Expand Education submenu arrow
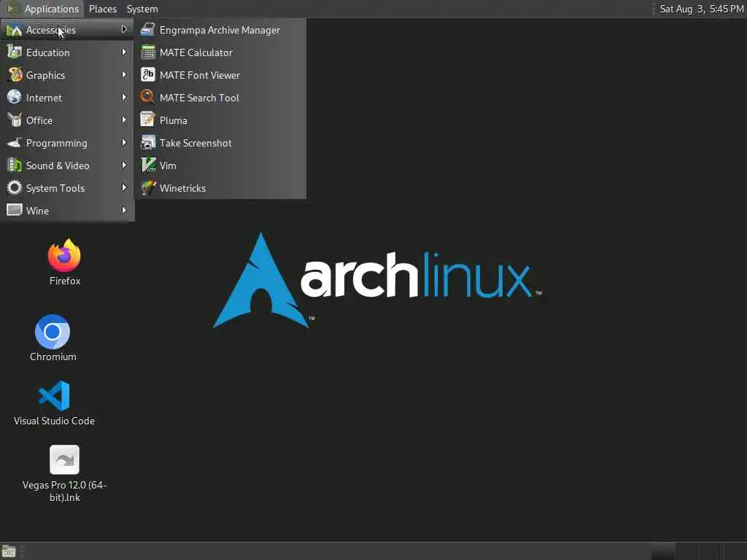 tap(124, 52)
